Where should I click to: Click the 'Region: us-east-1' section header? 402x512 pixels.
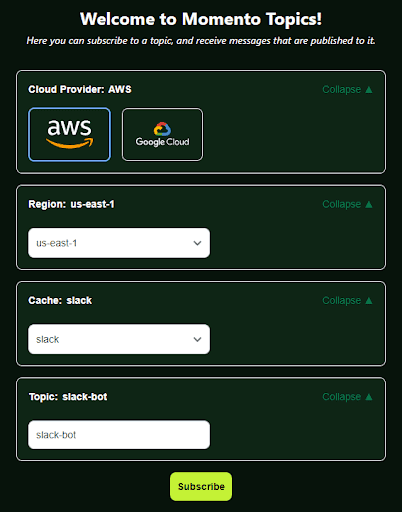[71, 204]
